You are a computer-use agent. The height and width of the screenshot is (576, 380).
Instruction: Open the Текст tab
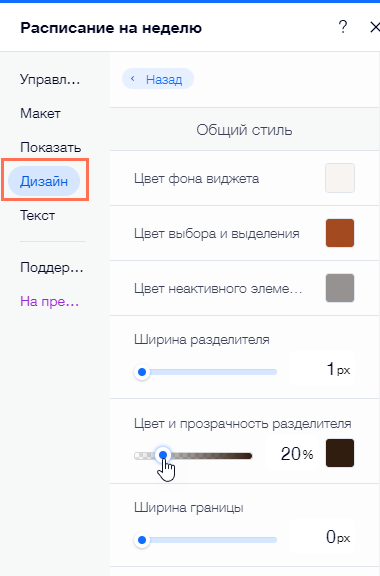(x=37, y=215)
